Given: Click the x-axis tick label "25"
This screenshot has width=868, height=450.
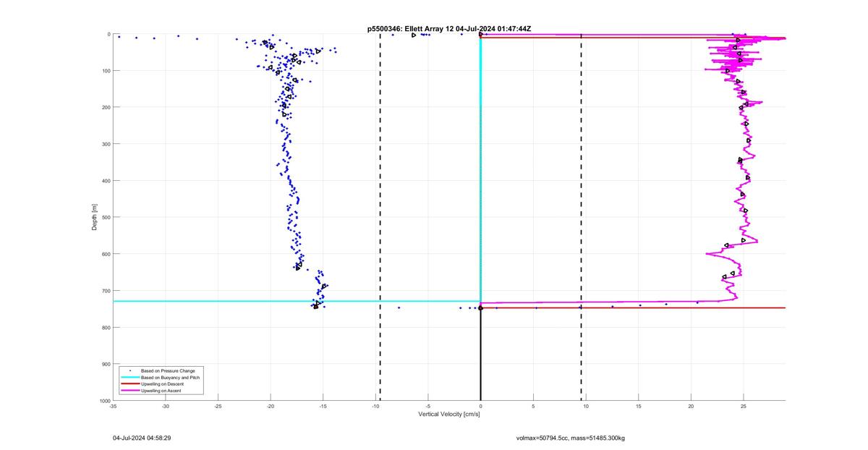Looking at the screenshot, I should [x=744, y=407].
